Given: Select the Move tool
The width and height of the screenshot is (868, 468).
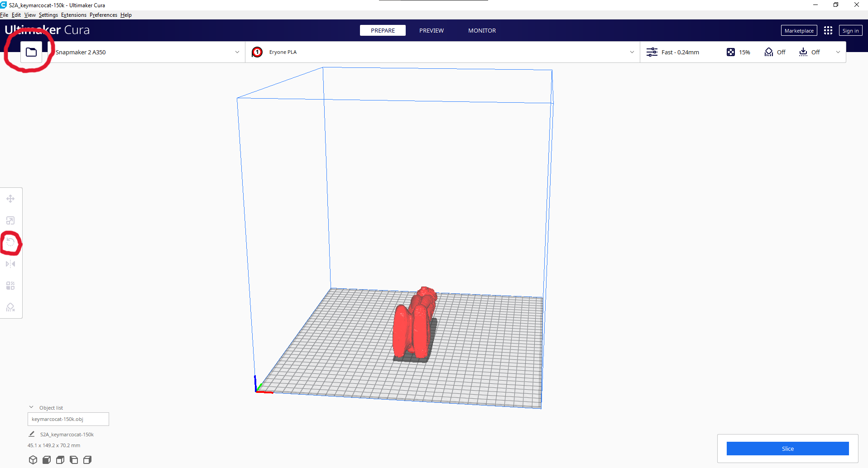Looking at the screenshot, I should pos(10,198).
